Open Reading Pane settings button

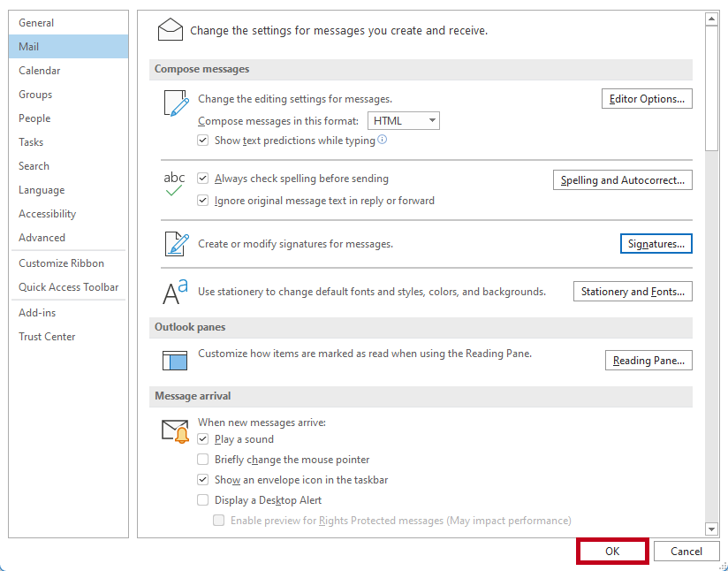point(648,361)
